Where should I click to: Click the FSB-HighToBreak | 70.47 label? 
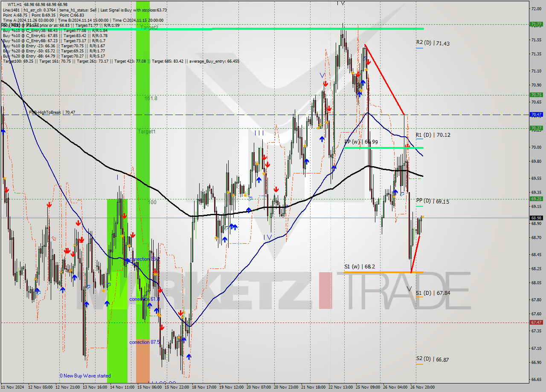click(x=52, y=112)
